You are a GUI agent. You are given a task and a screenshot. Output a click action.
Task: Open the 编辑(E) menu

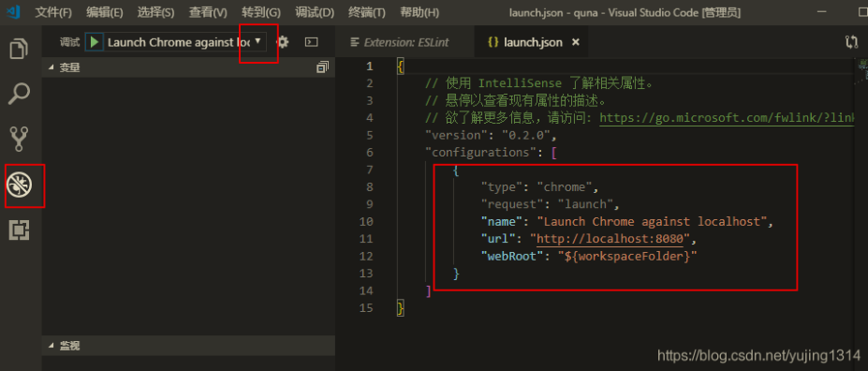[x=105, y=12]
